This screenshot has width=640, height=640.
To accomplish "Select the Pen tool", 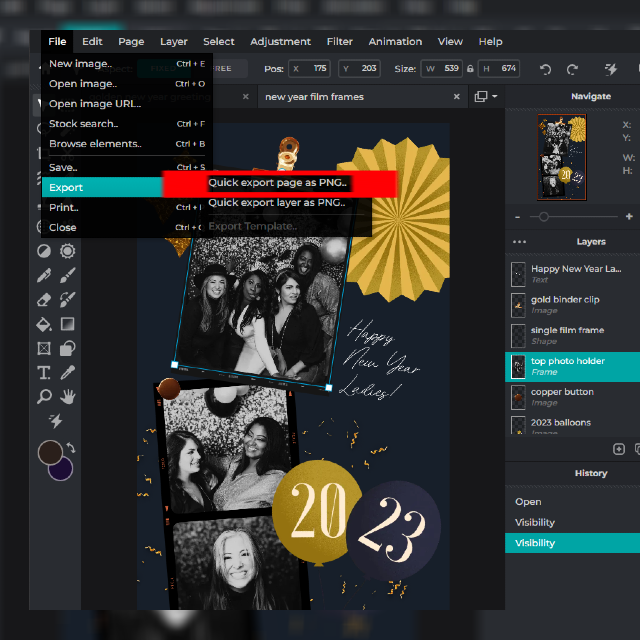I will pos(44,276).
